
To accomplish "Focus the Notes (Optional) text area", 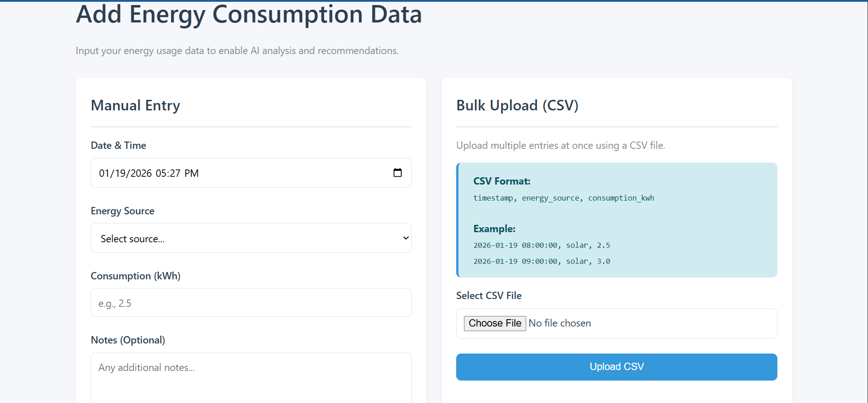I will [251, 378].
